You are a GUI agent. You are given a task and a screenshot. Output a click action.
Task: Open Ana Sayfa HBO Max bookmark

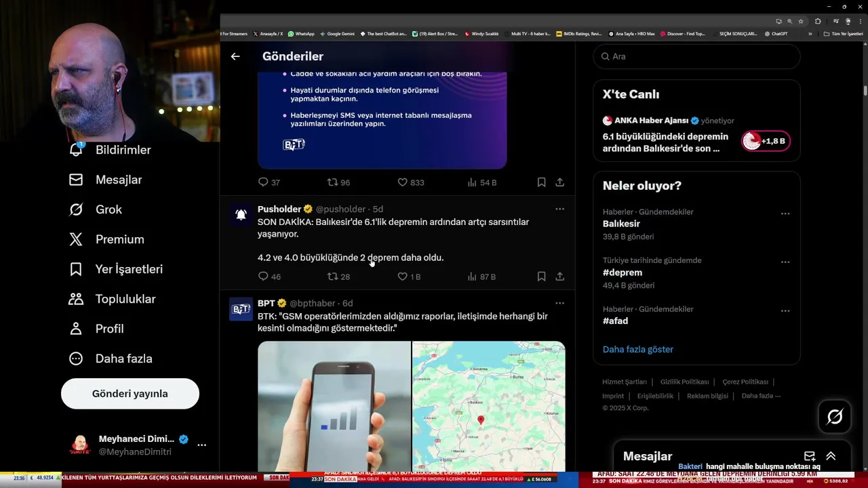pyautogui.click(x=631, y=33)
